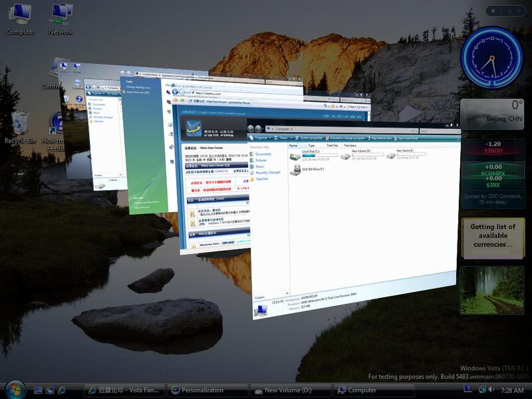Screen dimensions: 532x399
Task: Click the forest slideshow gadget thumbnail
Action: click(491, 291)
